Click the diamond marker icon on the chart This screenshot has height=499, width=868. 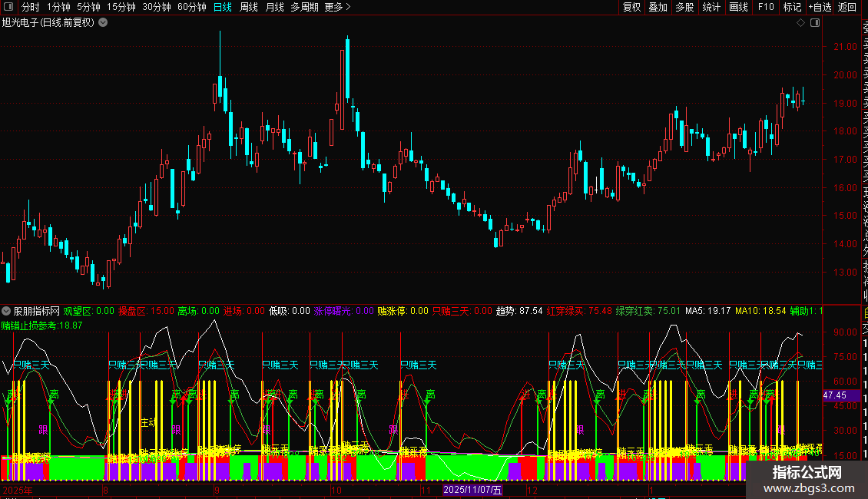pyautogui.click(x=800, y=23)
